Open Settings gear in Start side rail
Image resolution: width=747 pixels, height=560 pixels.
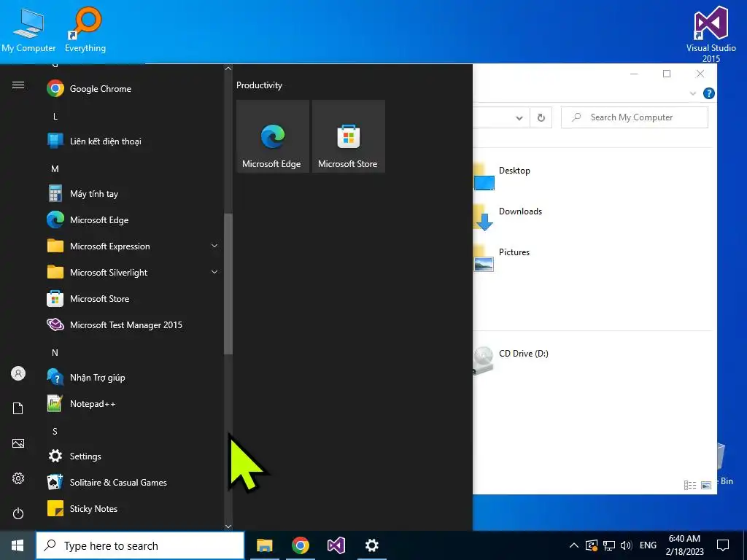[x=18, y=478]
